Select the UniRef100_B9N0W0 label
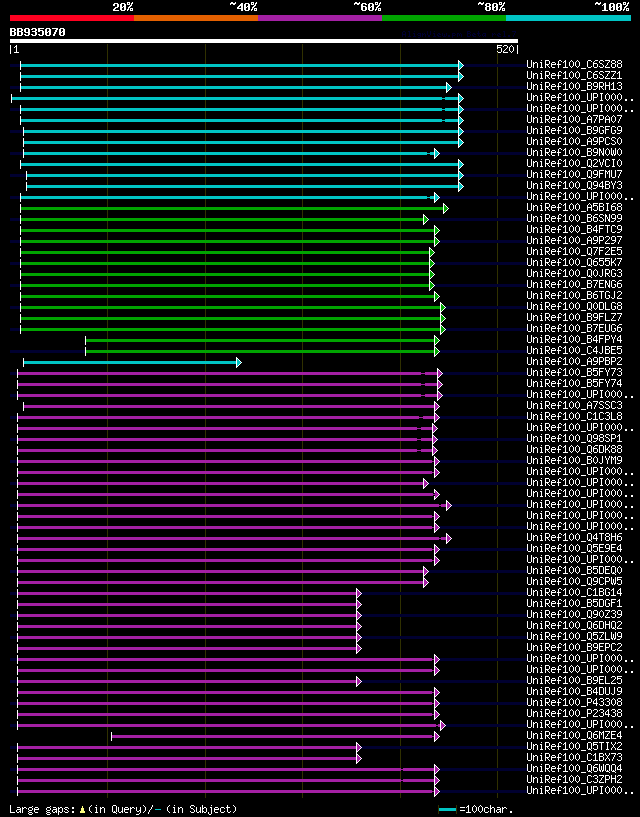The width and height of the screenshot is (640, 817). coord(574,152)
